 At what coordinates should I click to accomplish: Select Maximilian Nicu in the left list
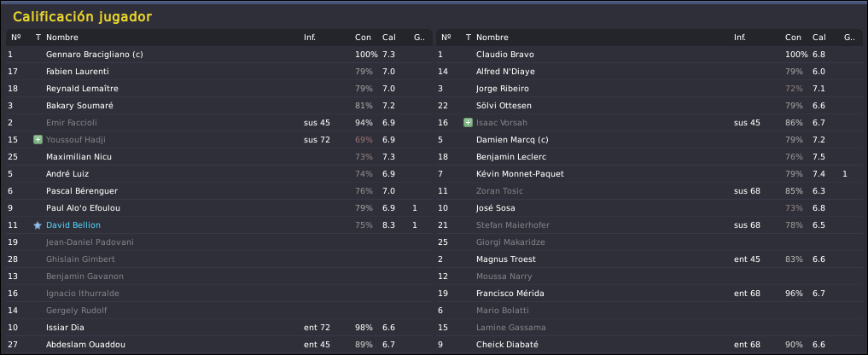218,157
